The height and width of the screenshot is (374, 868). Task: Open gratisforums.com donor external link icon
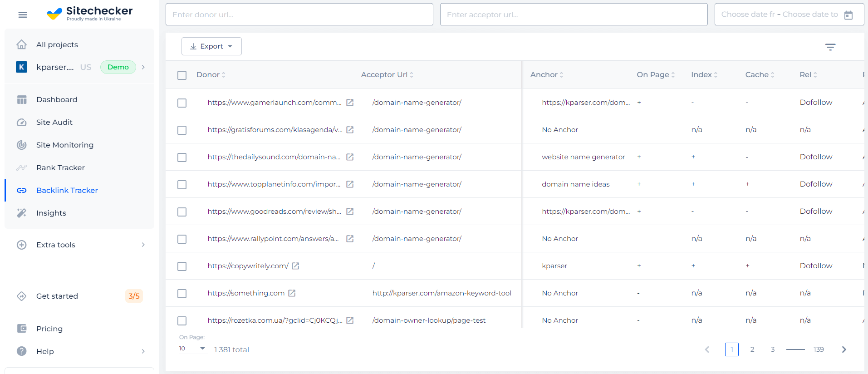(350, 130)
